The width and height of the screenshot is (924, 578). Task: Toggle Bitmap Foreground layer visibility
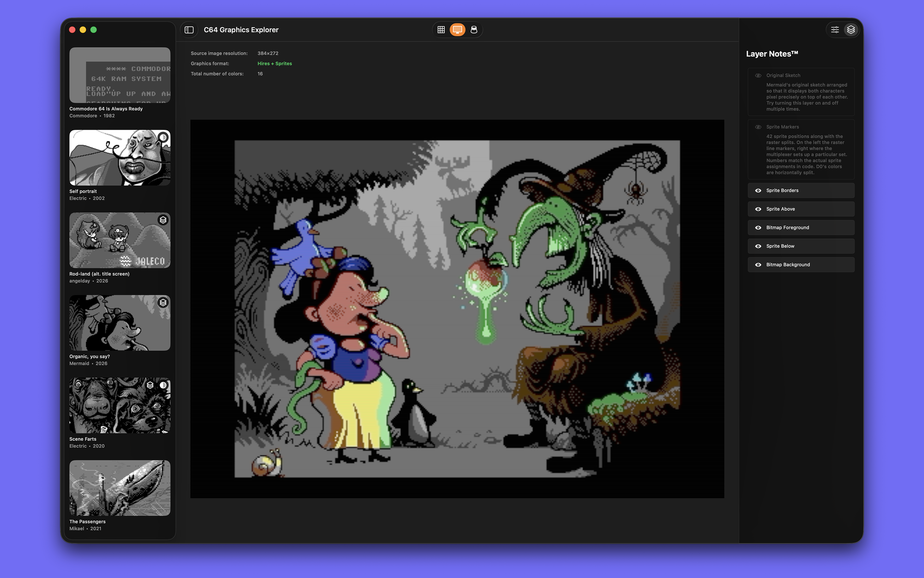click(x=758, y=228)
